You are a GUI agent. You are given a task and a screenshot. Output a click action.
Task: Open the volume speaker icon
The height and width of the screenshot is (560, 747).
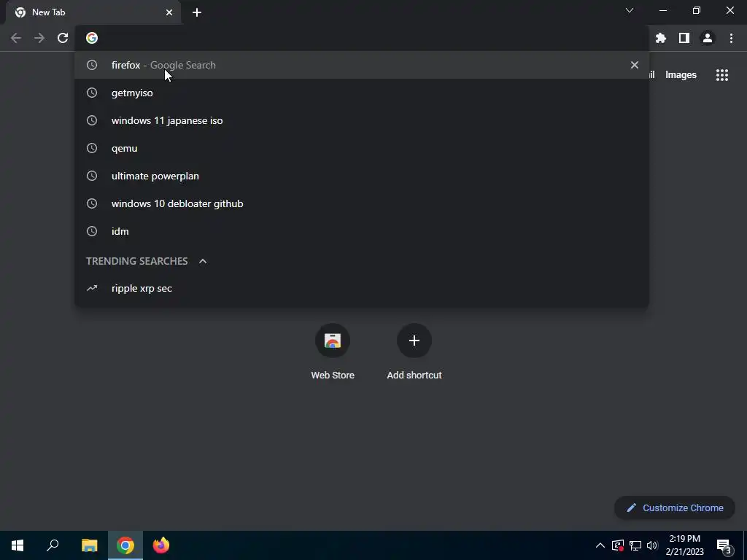(x=652, y=545)
